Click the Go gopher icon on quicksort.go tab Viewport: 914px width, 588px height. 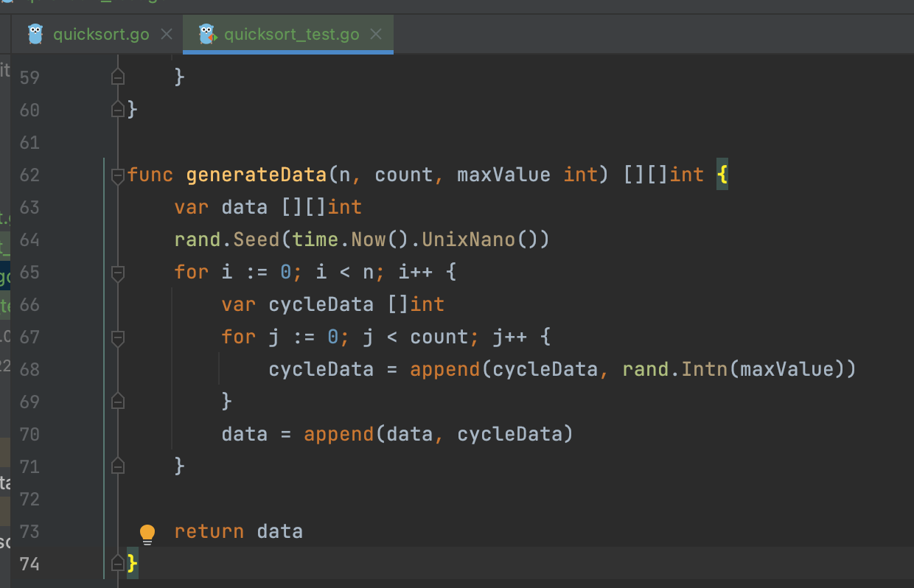(x=35, y=34)
